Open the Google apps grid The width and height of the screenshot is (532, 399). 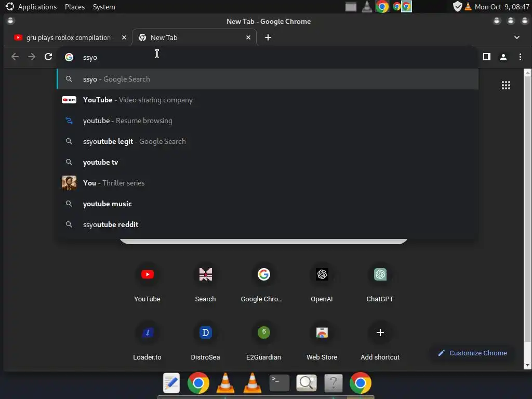click(x=506, y=85)
